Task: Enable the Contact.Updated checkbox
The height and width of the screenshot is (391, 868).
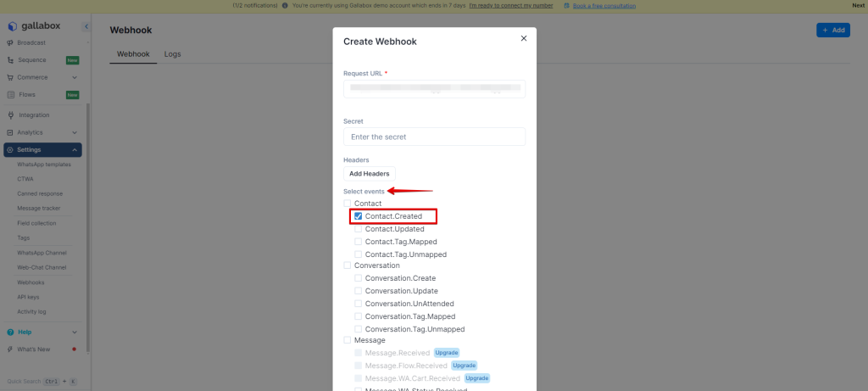Action: coord(359,229)
